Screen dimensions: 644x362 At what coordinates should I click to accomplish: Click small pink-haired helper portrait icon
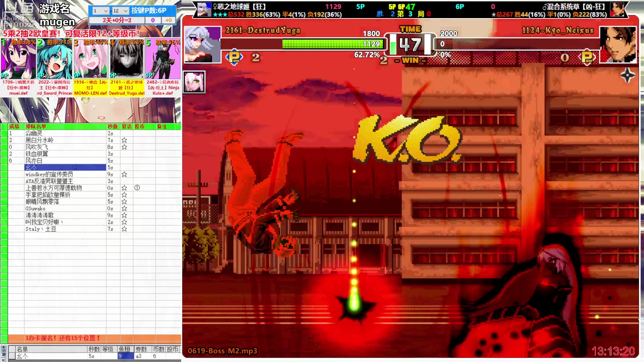coord(194,82)
